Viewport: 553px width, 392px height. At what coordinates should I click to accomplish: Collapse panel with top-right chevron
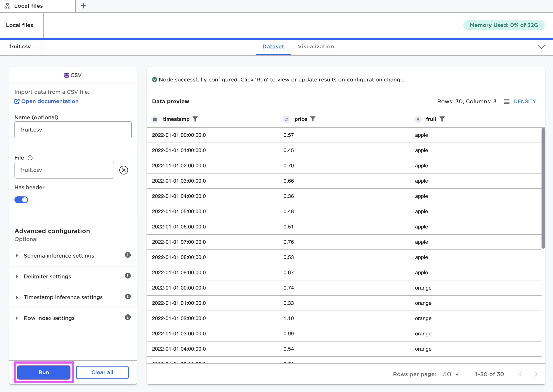click(x=541, y=47)
